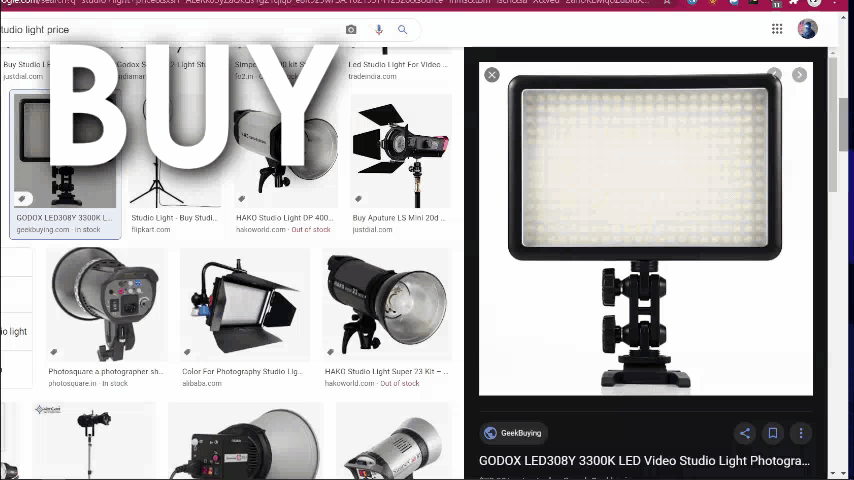Screen dimensions: 854x480
Task: Search by image using camera icon
Action: 351,29
